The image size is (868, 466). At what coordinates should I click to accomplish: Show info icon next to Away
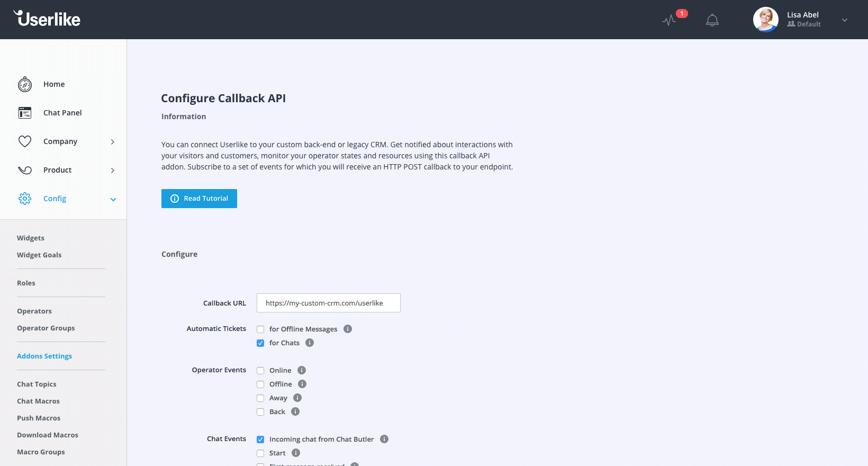[297, 398]
